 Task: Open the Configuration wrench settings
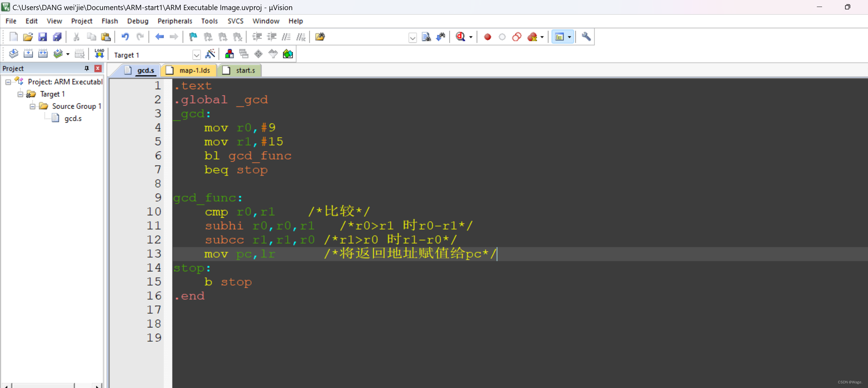coord(586,37)
